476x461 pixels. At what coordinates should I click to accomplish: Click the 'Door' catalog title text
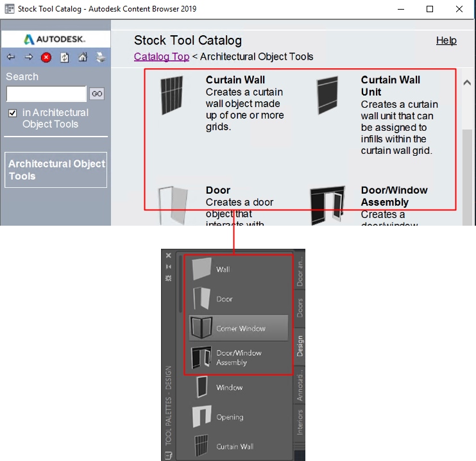coord(218,190)
